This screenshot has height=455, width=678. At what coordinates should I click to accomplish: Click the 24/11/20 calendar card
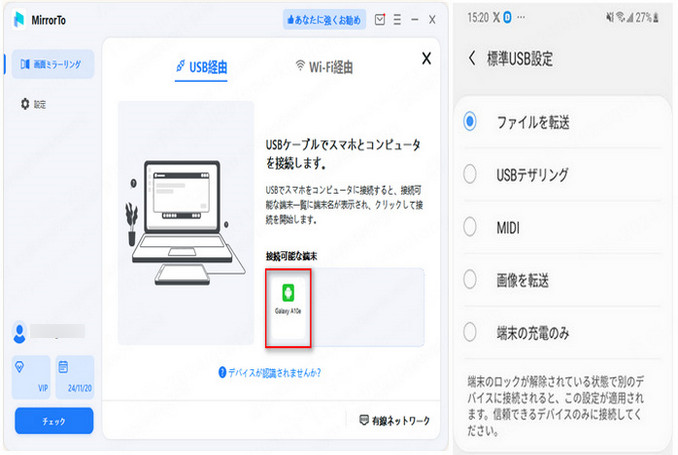[x=75, y=377]
